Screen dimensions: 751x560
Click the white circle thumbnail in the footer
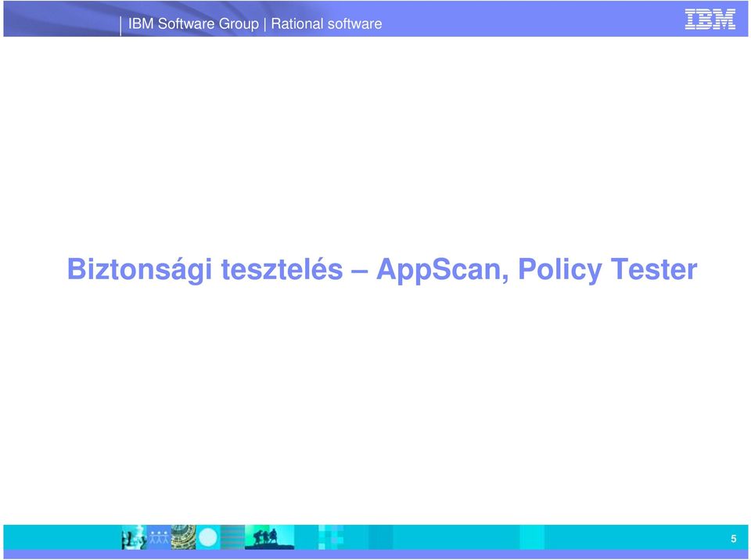[208, 537]
